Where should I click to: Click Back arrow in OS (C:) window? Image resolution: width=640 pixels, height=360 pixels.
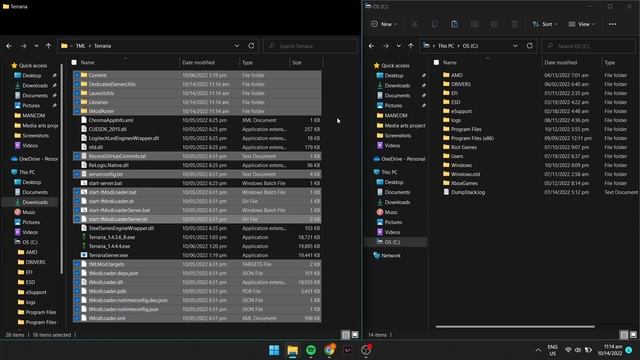(371, 46)
